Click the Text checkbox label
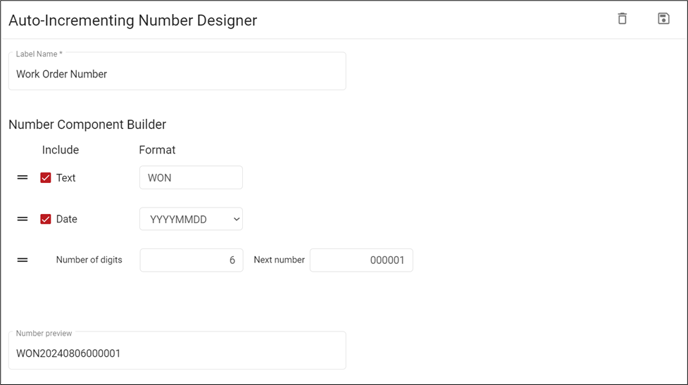Image resolution: width=688 pixels, height=385 pixels. [x=66, y=178]
